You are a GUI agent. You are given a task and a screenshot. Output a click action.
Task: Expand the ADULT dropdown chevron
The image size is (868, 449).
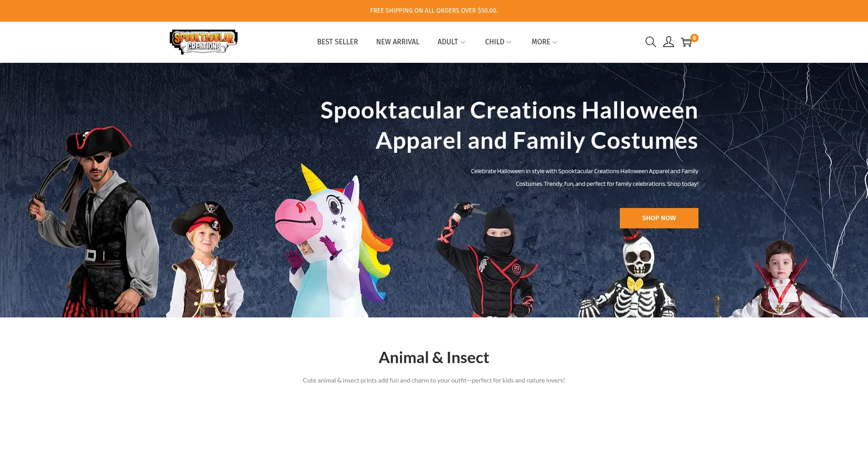click(462, 42)
